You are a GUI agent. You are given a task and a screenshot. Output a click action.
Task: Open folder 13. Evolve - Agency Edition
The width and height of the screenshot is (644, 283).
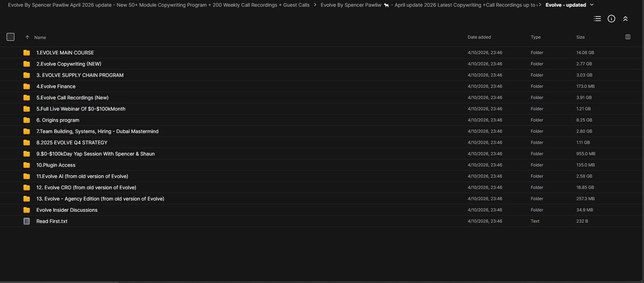coord(100,199)
